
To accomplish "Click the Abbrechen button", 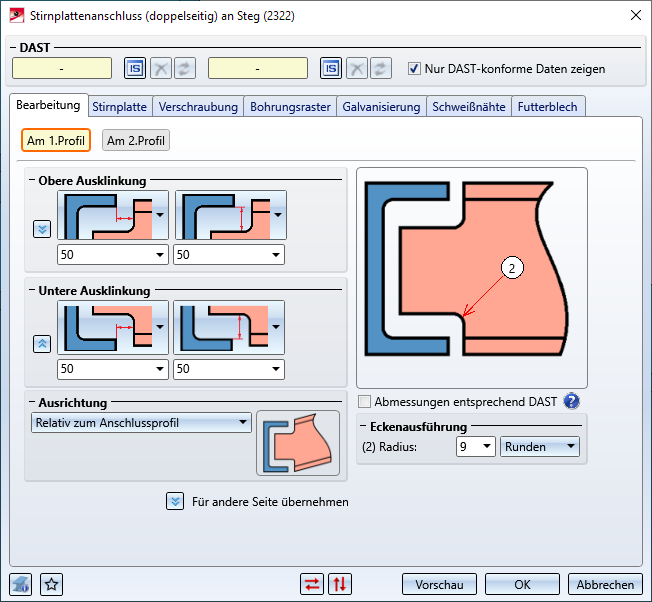I will tap(605, 585).
